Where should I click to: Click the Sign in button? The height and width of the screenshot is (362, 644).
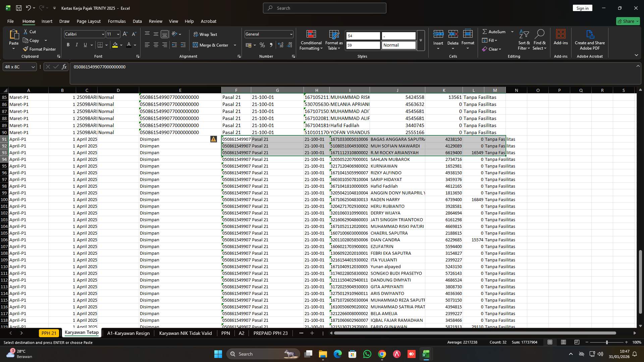pyautogui.click(x=582, y=8)
